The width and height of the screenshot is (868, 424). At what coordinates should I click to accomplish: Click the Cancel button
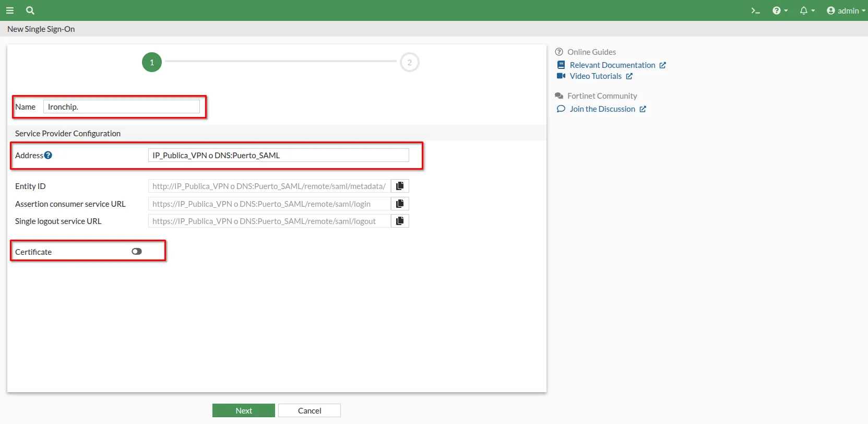coord(310,410)
